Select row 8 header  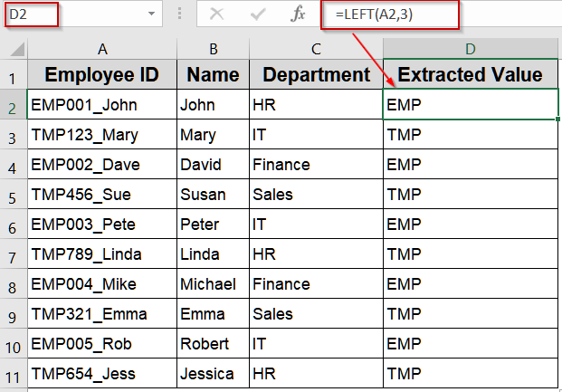[14, 283]
